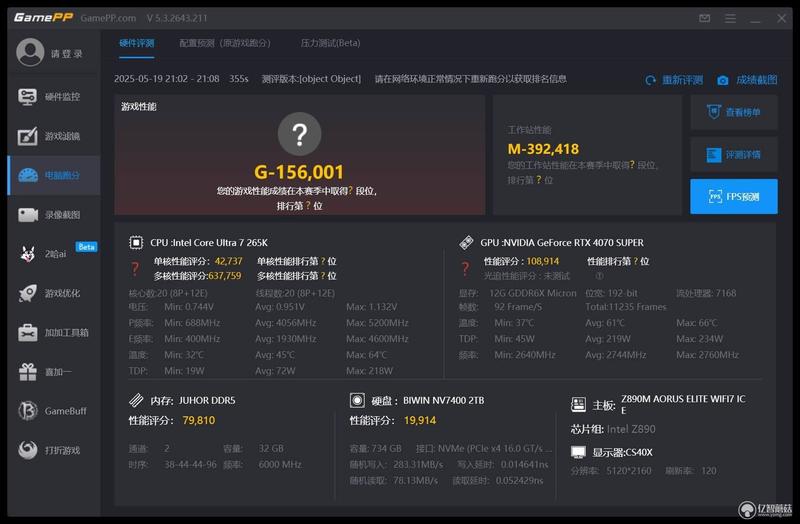Open 打折游戏 discount games sidebar item
The height and width of the screenshot is (524, 800).
[54, 450]
